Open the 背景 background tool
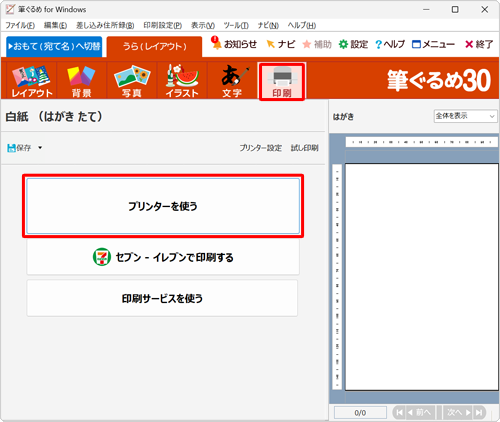This screenshot has width=500, height=422. (81, 81)
